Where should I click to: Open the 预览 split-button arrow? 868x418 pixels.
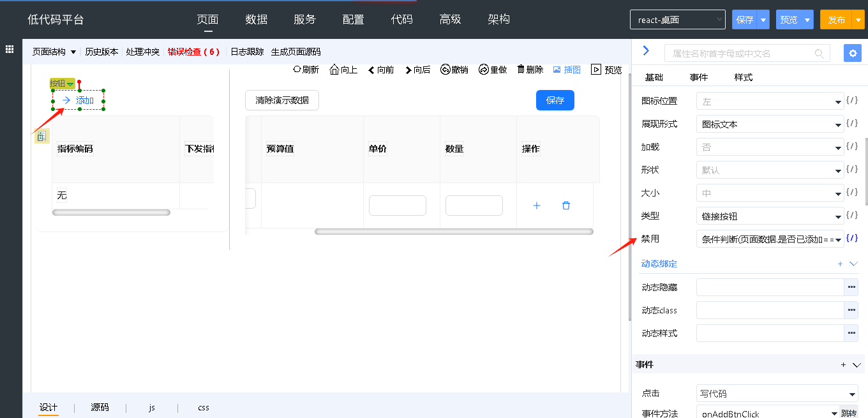pos(807,20)
